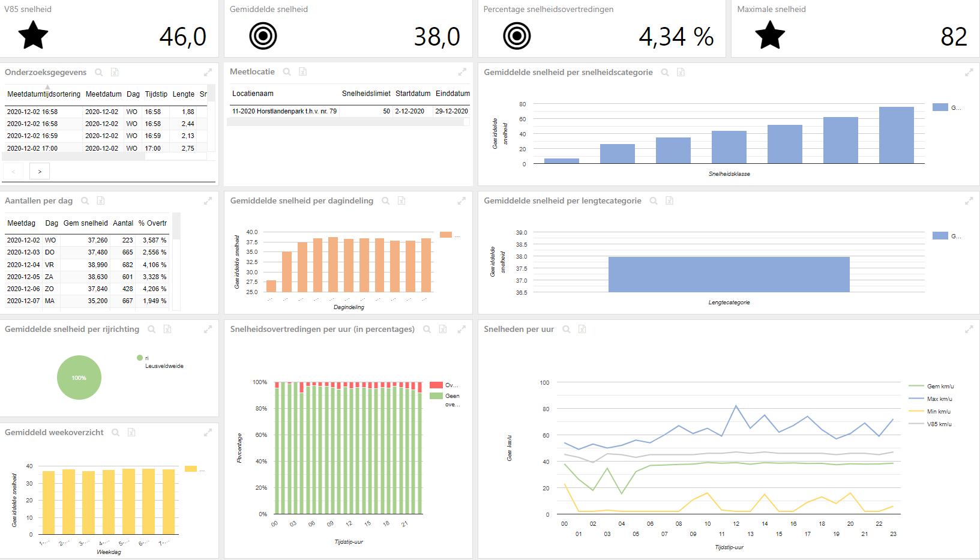980x560 pixels.
Task: Click red Ov... legend swatch
Action: point(436,385)
